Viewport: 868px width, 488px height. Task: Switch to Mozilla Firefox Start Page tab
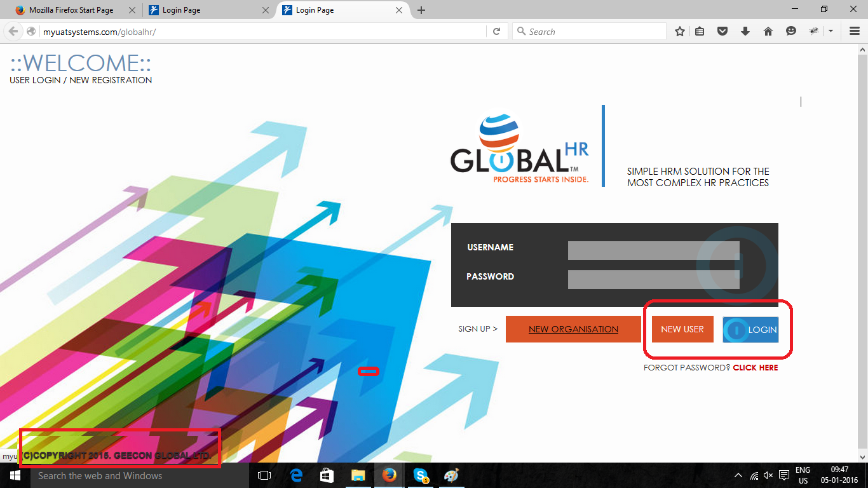[71, 10]
